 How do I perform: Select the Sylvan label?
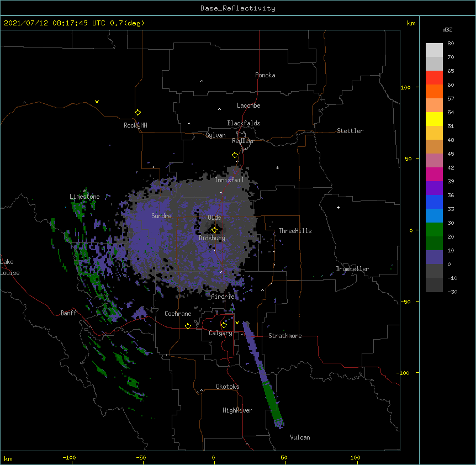(x=215, y=135)
